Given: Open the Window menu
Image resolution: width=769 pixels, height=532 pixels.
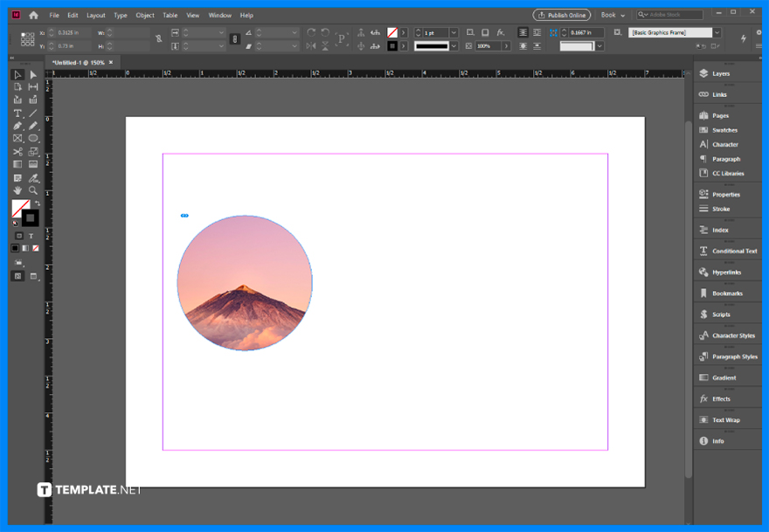Looking at the screenshot, I should 219,15.
